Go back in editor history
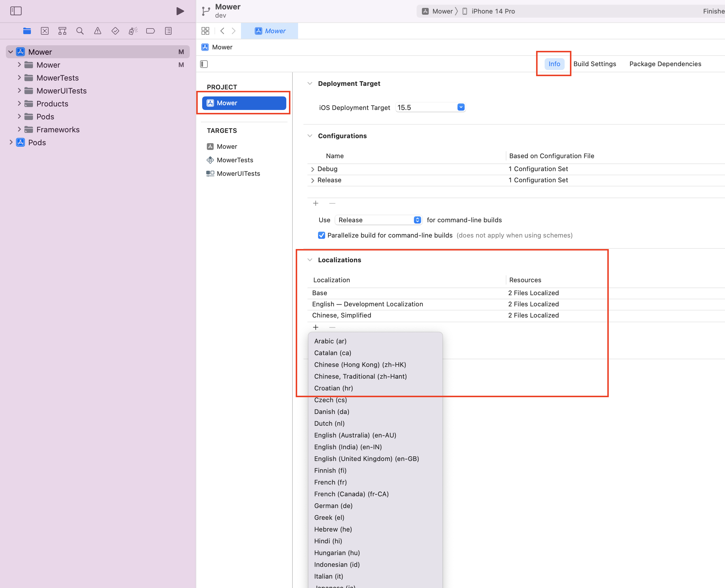The height and width of the screenshot is (588, 725). pyautogui.click(x=222, y=31)
